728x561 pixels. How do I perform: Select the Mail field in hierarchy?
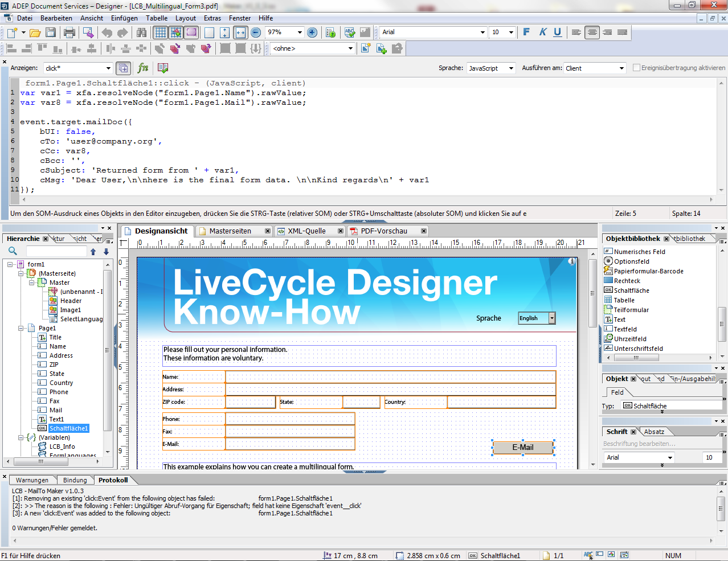click(56, 410)
